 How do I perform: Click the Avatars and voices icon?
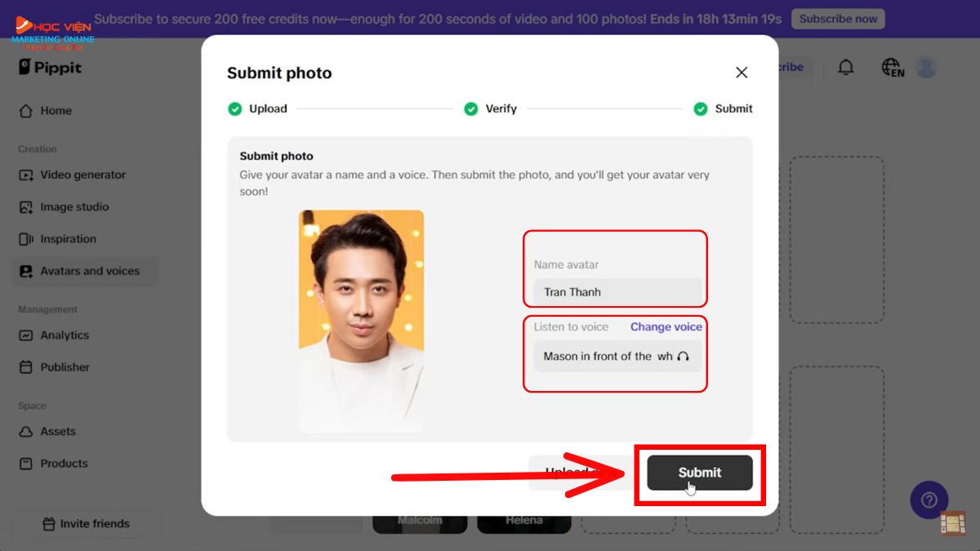26,271
